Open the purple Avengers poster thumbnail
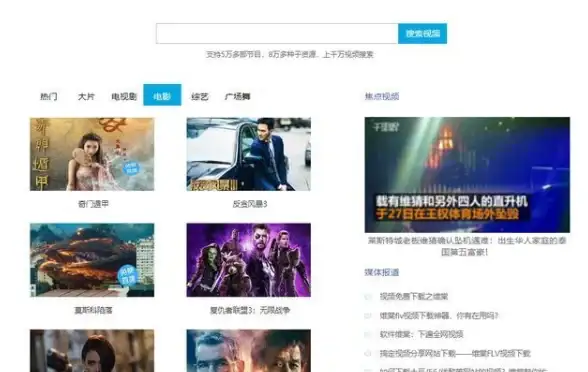The width and height of the screenshot is (588, 372). [x=249, y=260]
